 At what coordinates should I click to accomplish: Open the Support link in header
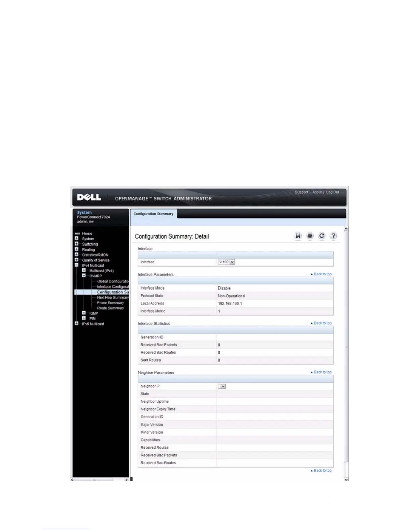(x=301, y=192)
